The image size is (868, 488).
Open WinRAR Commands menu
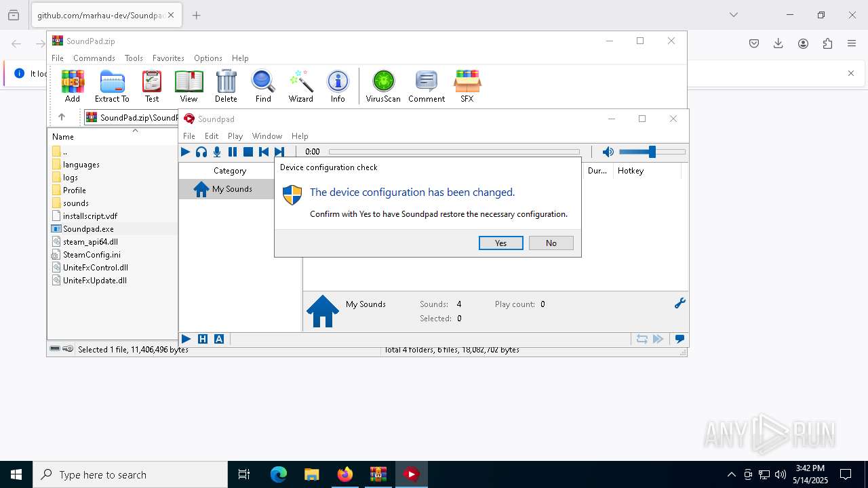[x=94, y=58]
